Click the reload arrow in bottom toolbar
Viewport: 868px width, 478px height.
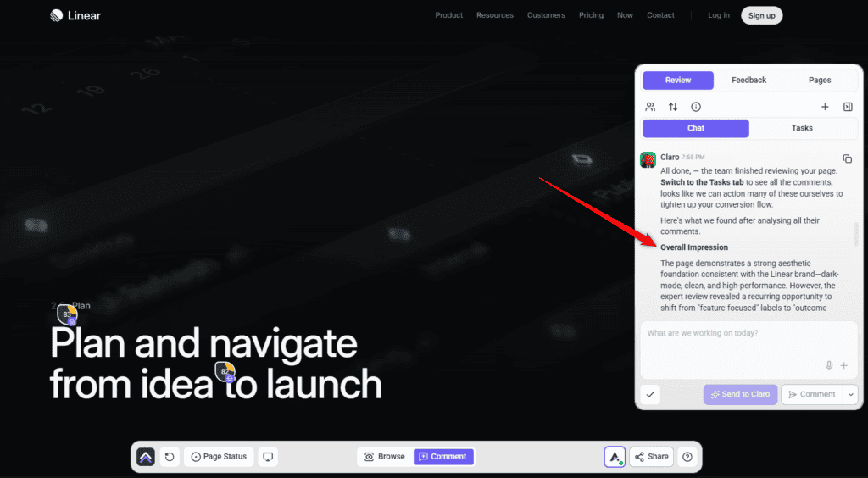click(x=170, y=457)
